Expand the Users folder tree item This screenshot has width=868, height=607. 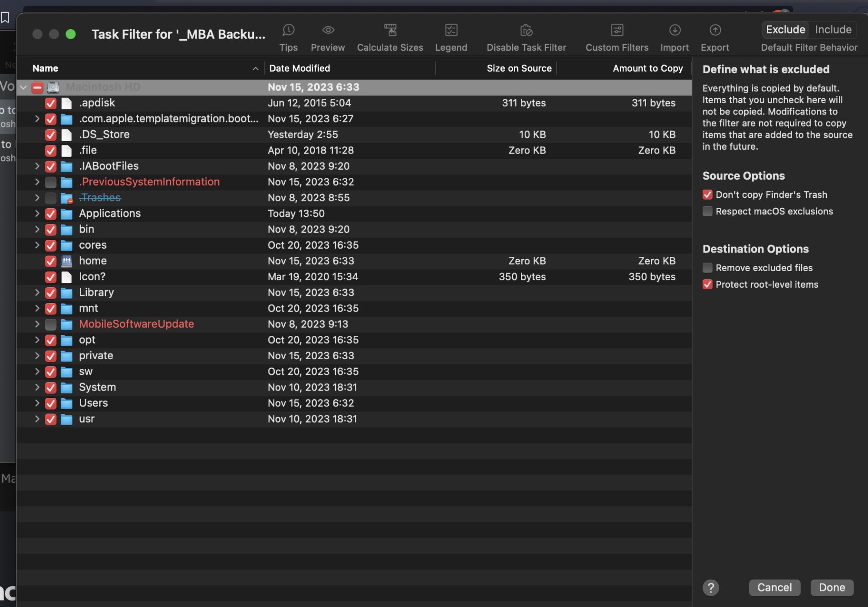(x=36, y=403)
